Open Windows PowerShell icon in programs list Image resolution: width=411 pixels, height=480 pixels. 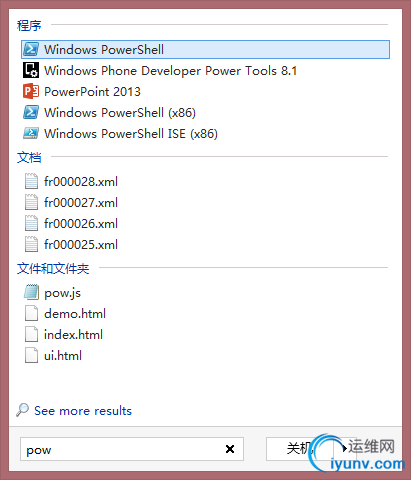(x=31, y=50)
